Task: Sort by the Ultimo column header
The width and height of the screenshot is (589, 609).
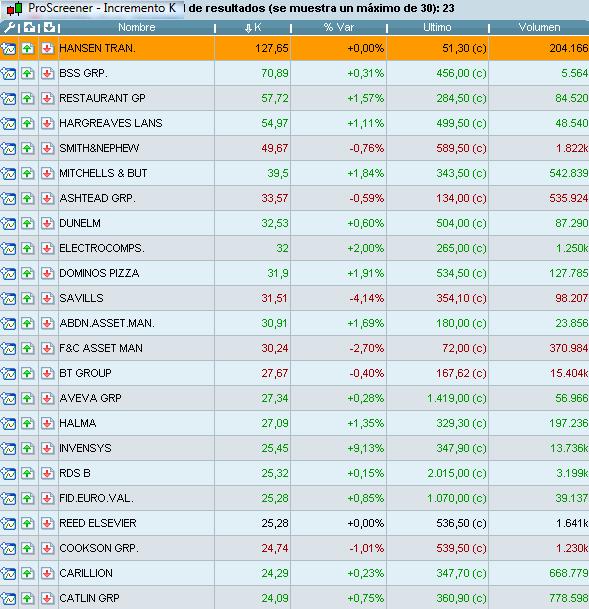Action: pyautogui.click(x=437, y=28)
